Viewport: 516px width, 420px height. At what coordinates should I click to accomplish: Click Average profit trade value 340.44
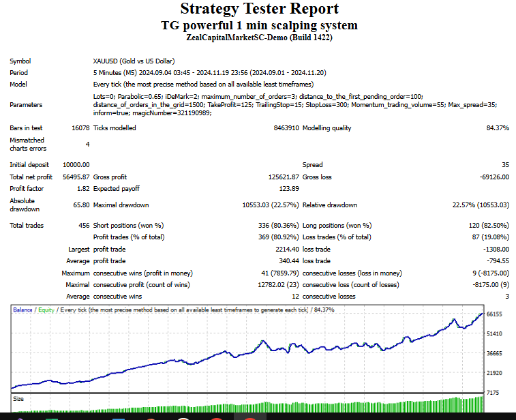point(289,261)
